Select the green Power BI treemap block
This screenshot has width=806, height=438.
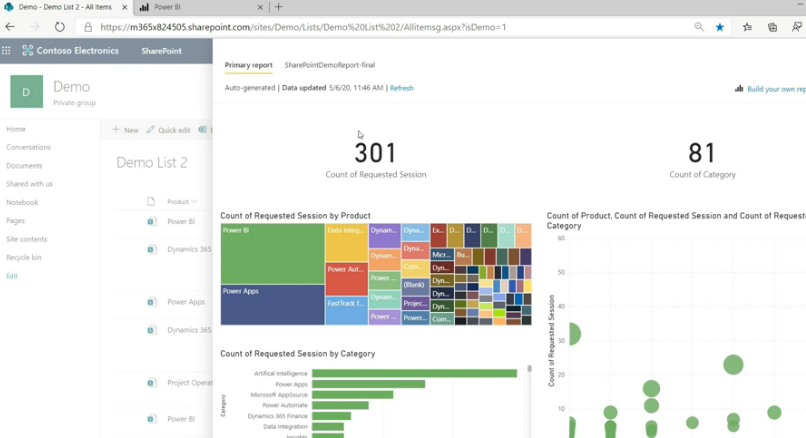click(272, 253)
